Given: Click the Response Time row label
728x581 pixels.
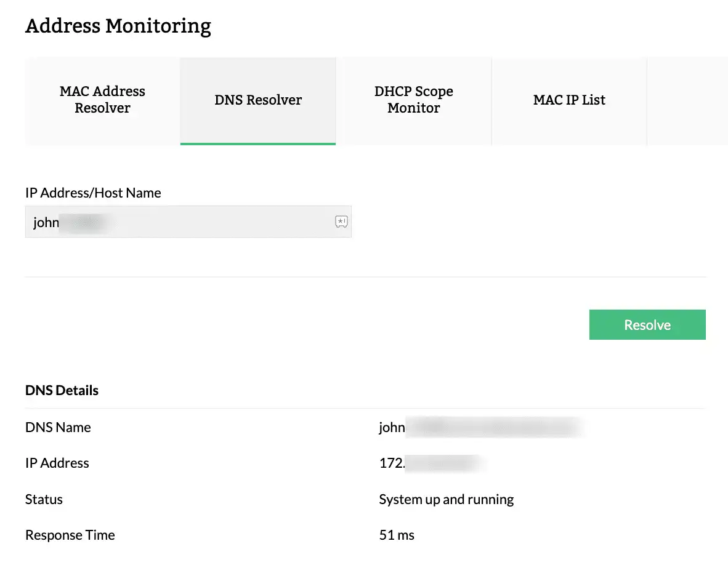Looking at the screenshot, I should pos(70,535).
